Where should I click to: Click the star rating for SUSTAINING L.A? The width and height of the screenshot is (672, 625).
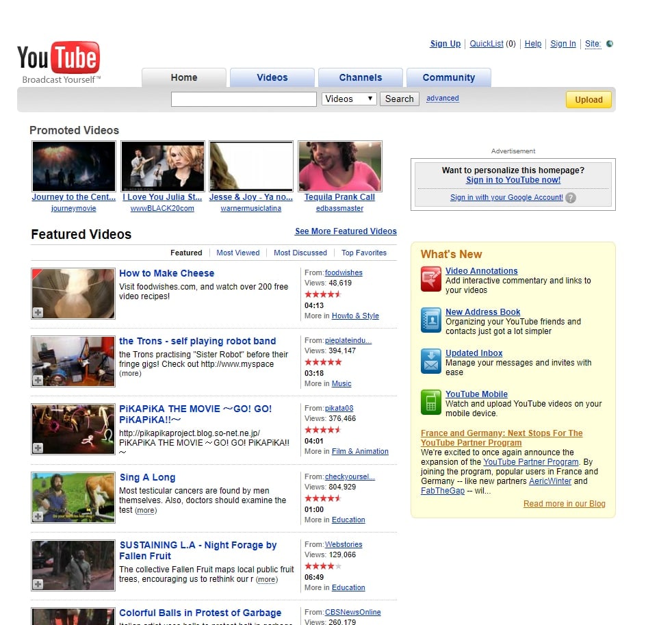323,566
